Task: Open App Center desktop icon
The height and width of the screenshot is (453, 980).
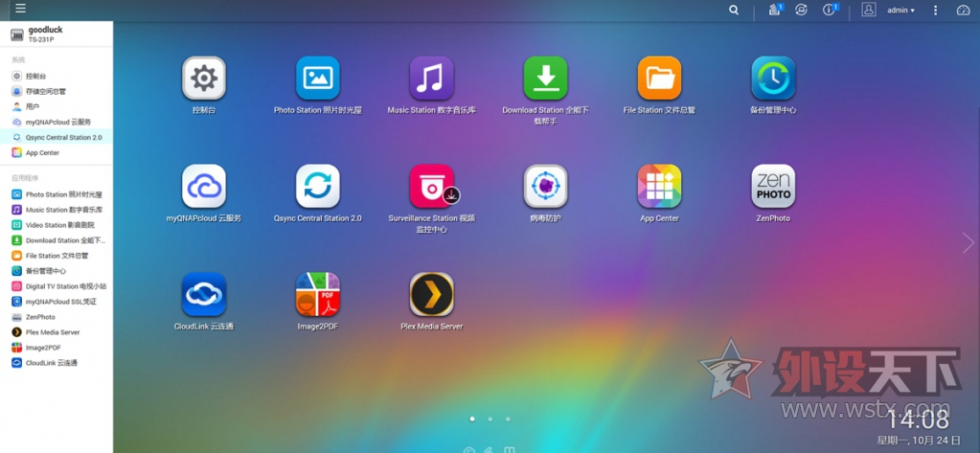Action: coord(659,186)
